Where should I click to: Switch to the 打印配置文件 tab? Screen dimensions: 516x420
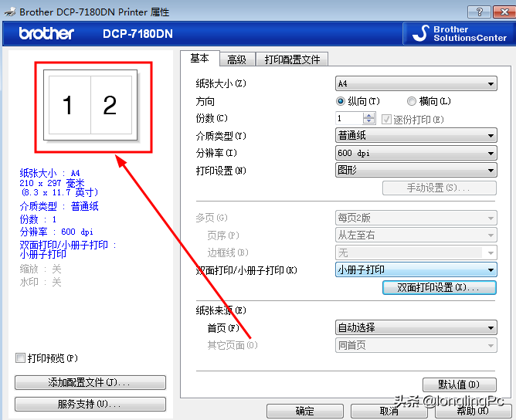coord(292,59)
